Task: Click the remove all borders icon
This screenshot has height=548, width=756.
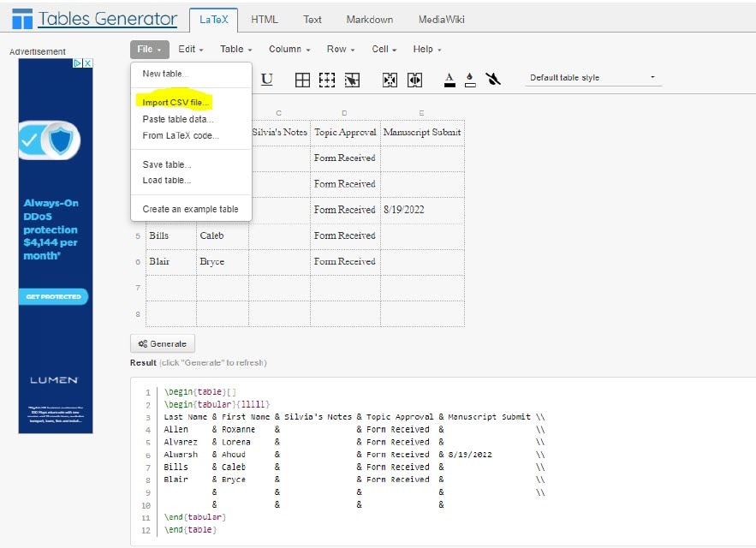Action: tap(326, 80)
